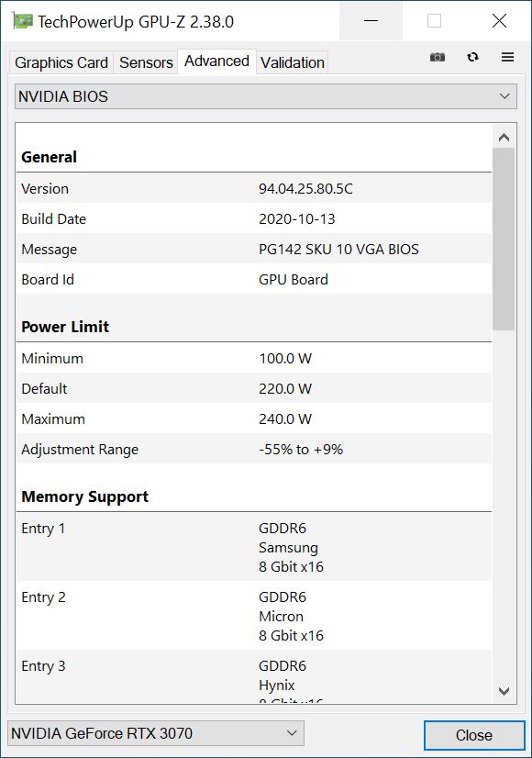532x758 pixels.
Task: Click the Message row label
Action: click(x=49, y=250)
